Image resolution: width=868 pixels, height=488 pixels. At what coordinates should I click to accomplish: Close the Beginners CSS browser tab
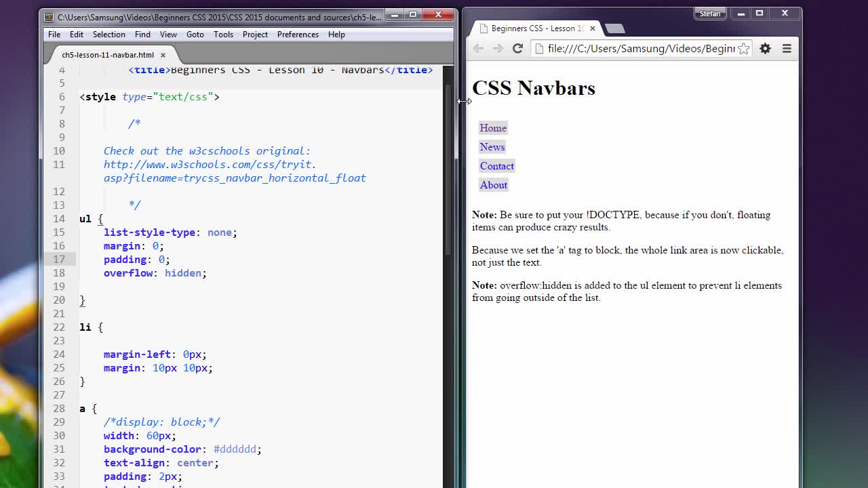[x=592, y=28]
